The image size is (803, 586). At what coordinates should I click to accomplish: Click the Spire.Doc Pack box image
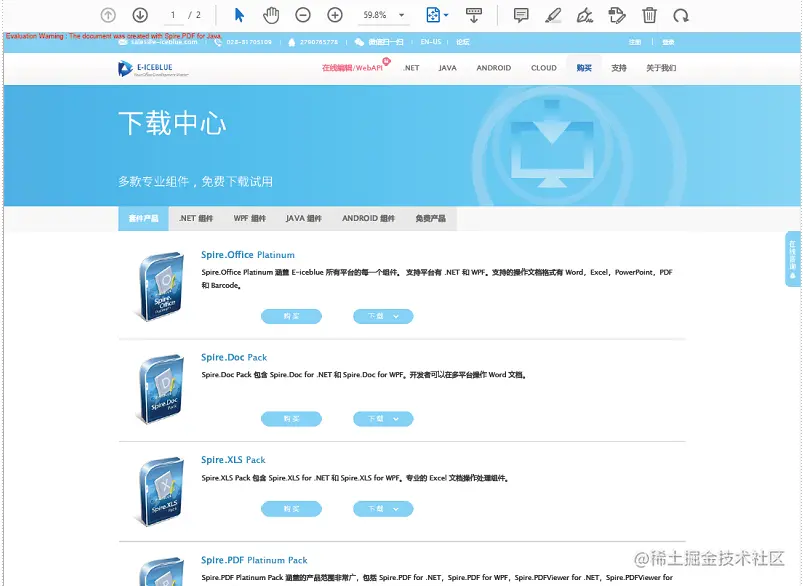click(x=161, y=389)
